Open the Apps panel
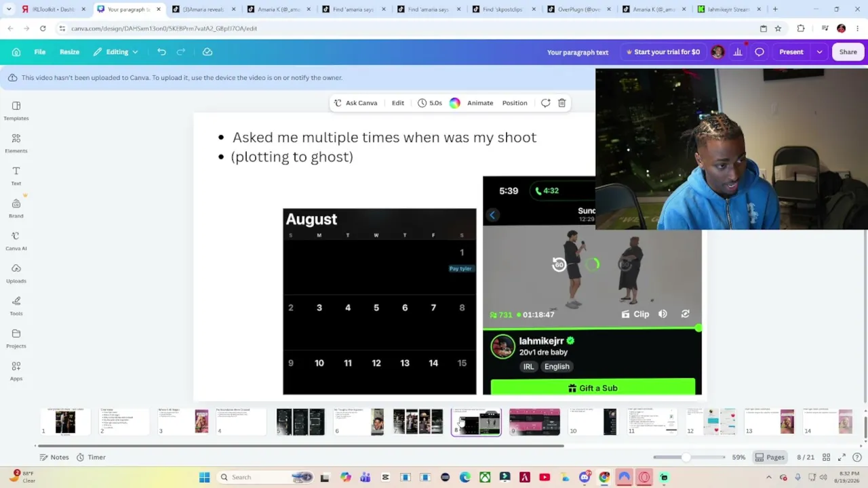This screenshot has height=488, width=868. pos(16,371)
